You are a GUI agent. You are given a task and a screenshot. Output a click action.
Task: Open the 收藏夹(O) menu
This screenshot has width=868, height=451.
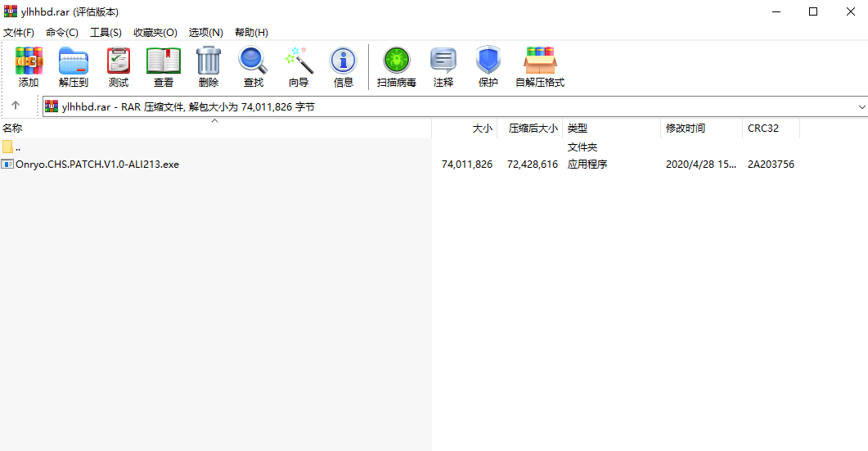click(155, 33)
